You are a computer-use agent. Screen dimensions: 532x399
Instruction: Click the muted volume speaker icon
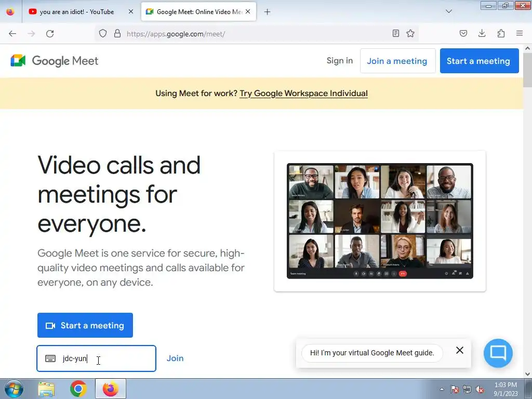click(480, 389)
